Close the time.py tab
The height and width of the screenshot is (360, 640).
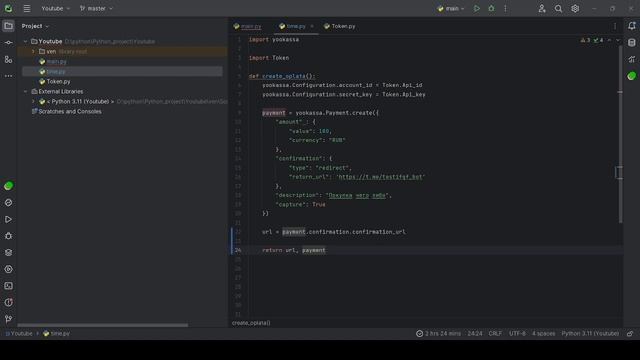[312, 26]
